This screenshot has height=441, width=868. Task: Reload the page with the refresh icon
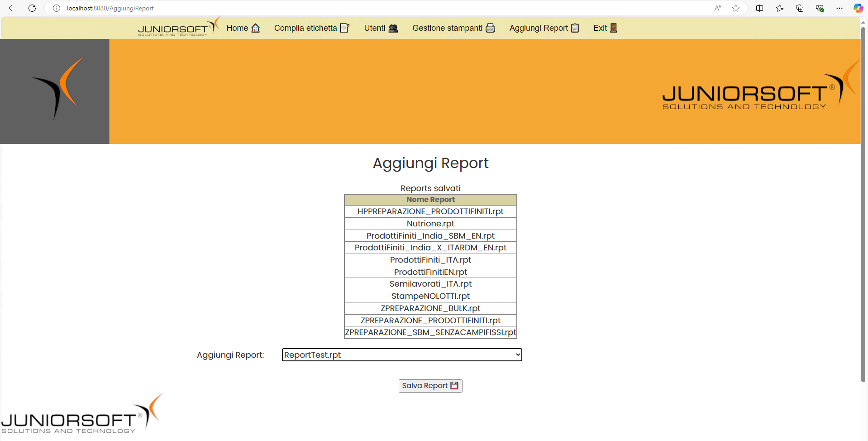(x=32, y=8)
